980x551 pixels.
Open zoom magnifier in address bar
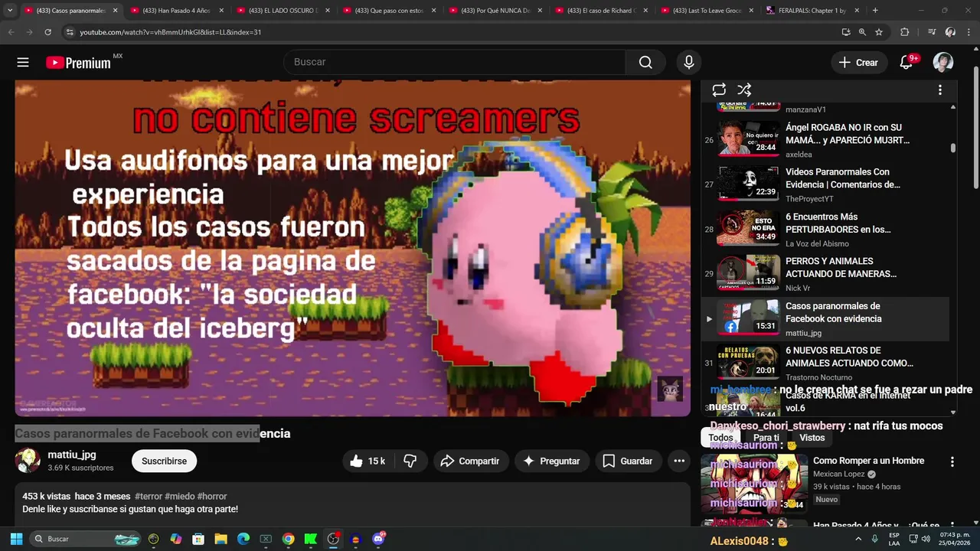(x=862, y=32)
